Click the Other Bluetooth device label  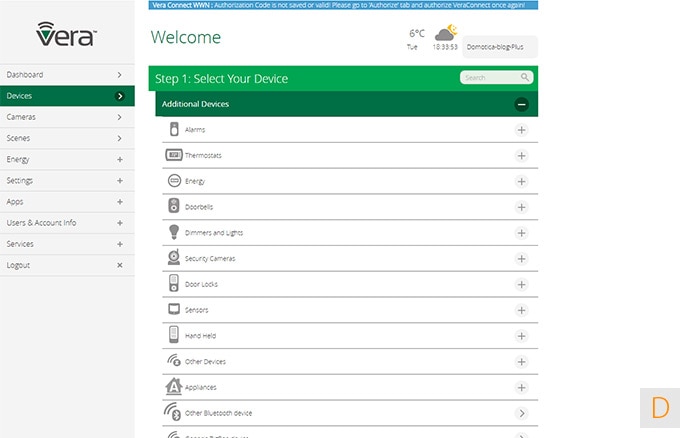pyautogui.click(x=218, y=413)
